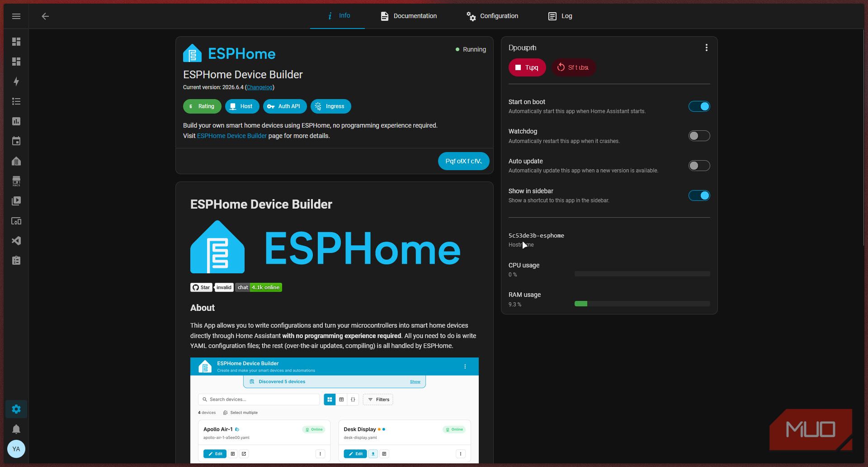
Task: Switch to the Info tab
Action: pyautogui.click(x=337, y=16)
